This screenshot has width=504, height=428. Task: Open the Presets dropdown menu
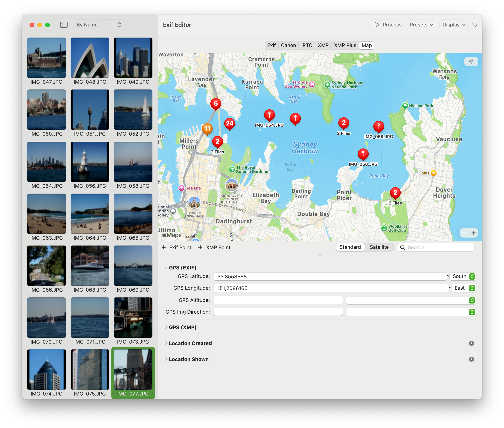tap(421, 25)
